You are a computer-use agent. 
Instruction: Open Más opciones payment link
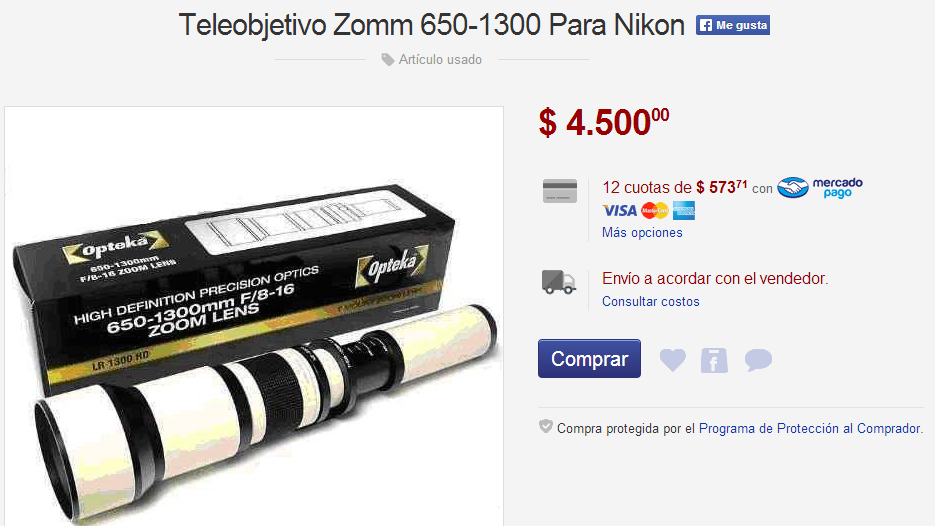point(642,233)
